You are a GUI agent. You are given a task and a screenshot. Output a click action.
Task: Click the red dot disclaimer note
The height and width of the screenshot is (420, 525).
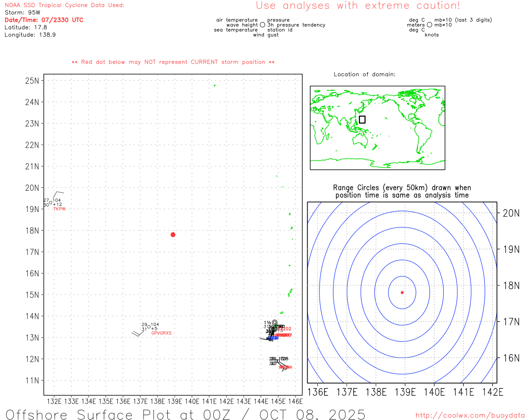click(173, 62)
